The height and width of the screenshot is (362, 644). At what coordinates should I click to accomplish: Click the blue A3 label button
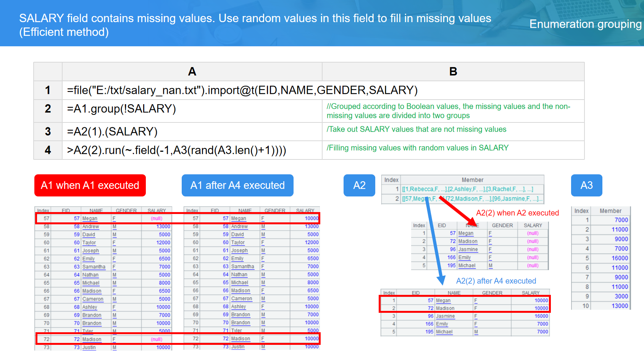(586, 185)
